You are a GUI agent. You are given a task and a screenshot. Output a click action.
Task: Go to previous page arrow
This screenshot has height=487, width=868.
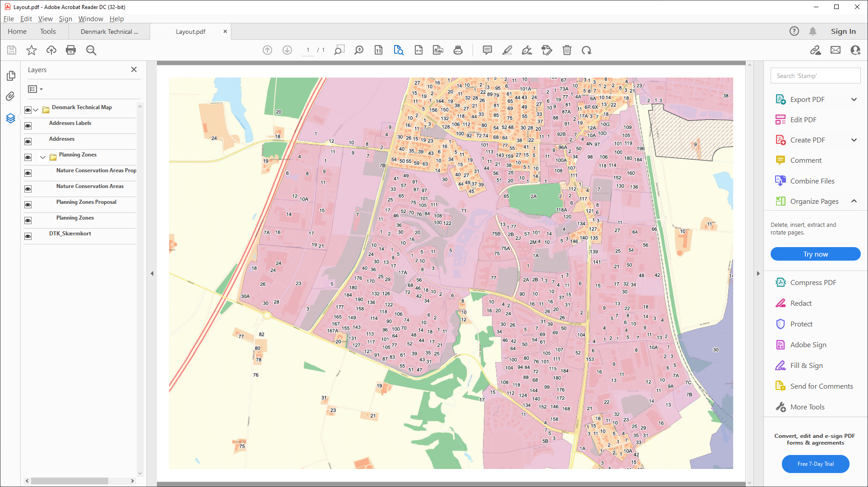pos(267,50)
